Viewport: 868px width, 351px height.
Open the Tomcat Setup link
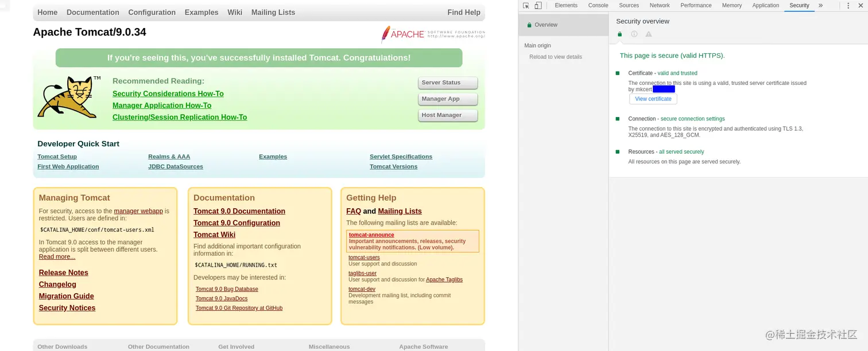coord(57,157)
